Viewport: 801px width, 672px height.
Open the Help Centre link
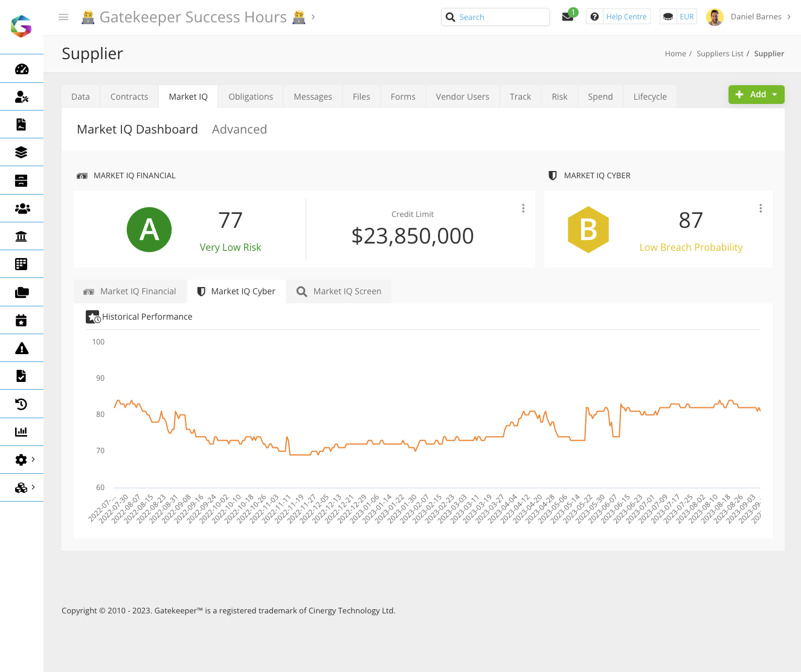626,16
